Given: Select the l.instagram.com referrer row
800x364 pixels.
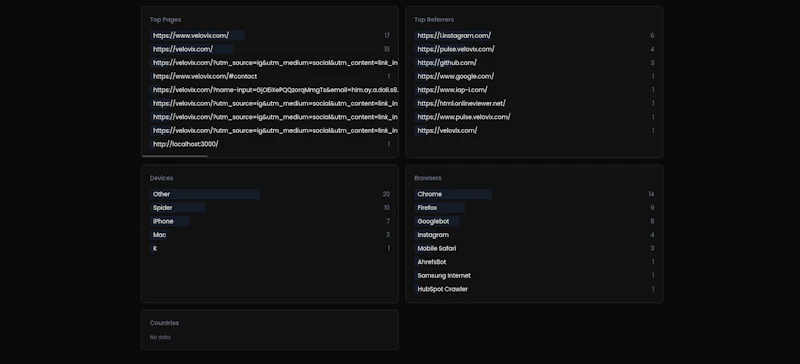Looking at the screenshot, I should 534,36.
